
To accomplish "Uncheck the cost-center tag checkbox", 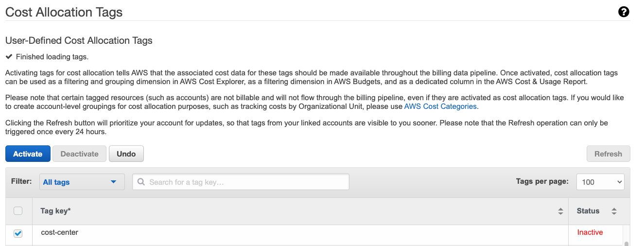I will (x=18, y=233).
